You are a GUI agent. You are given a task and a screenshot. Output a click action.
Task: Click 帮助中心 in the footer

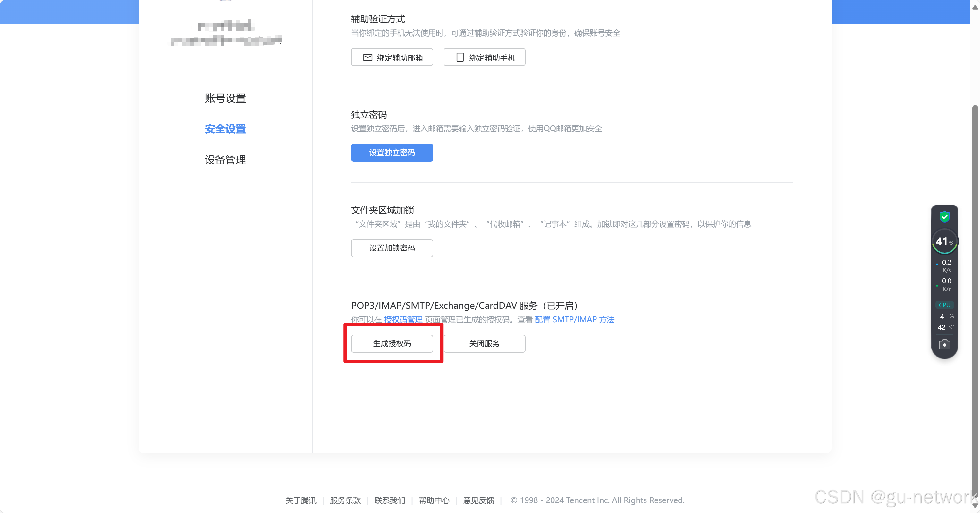tap(434, 500)
